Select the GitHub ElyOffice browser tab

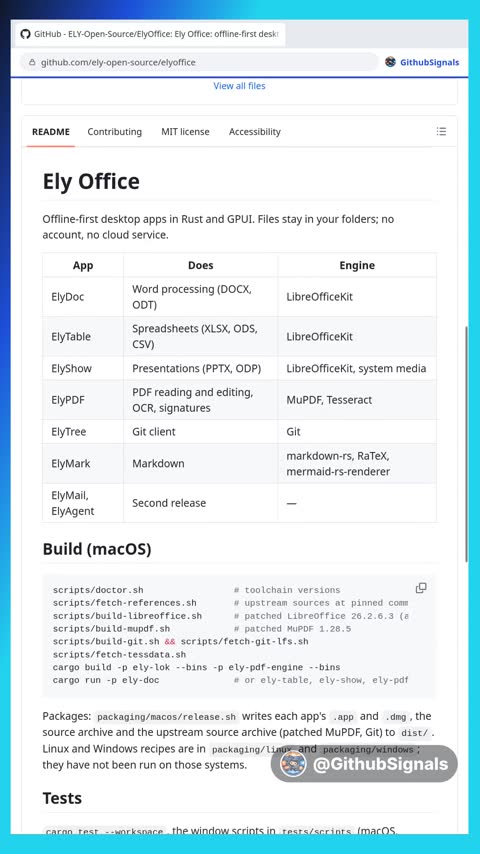point(150,34)
